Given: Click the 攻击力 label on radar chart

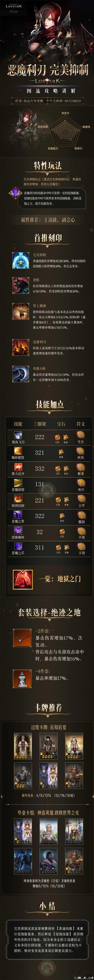Looking at the screenshot, I should [65, 113].
